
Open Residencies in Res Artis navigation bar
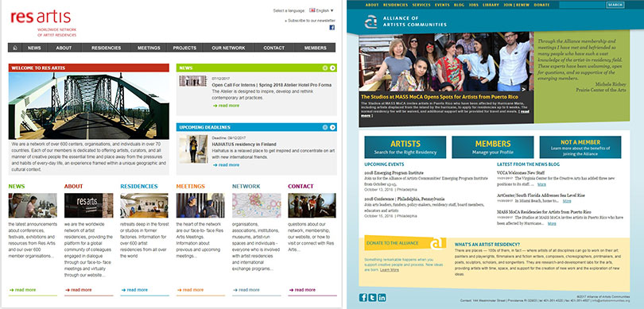point(106,48)
